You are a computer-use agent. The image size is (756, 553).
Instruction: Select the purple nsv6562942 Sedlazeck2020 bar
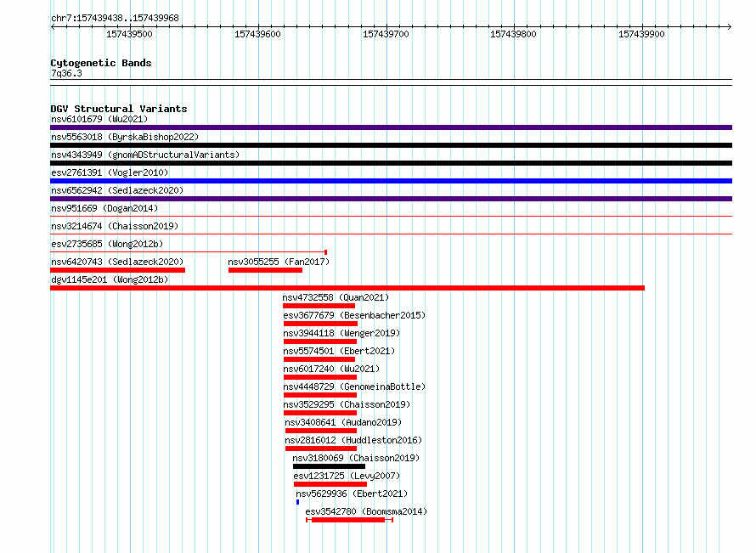[391, 199]
